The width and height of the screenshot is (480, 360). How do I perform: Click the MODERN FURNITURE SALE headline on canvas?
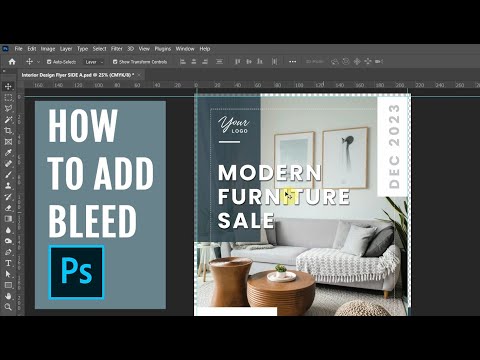tap(284, 197)
